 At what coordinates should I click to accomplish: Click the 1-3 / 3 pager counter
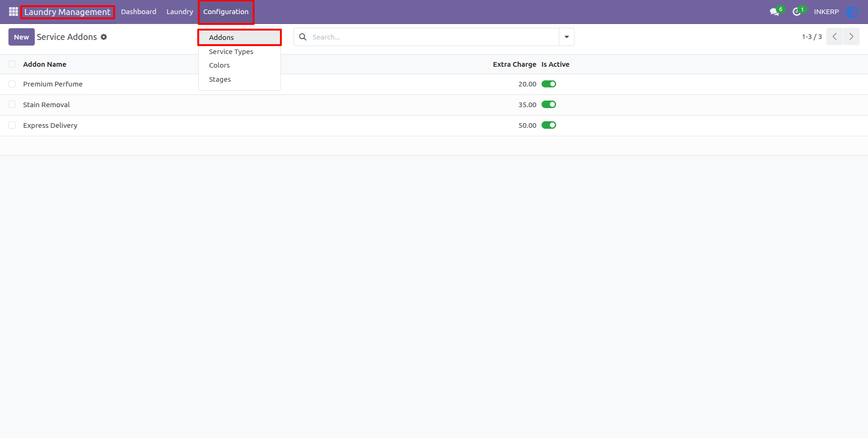pyautogui.click(x=812, y=37)
